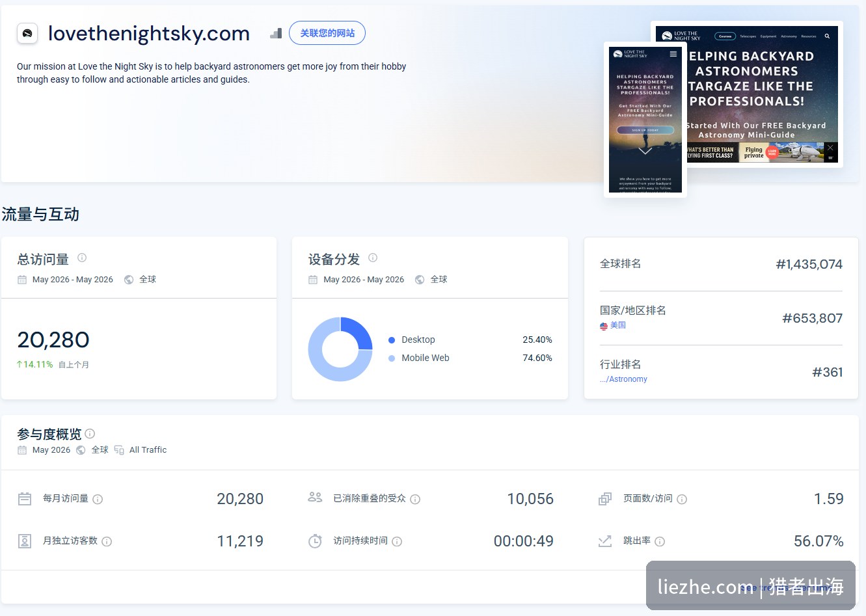
Task: Click the globe icon in 设备分发 card
Action: pos(420,280)
